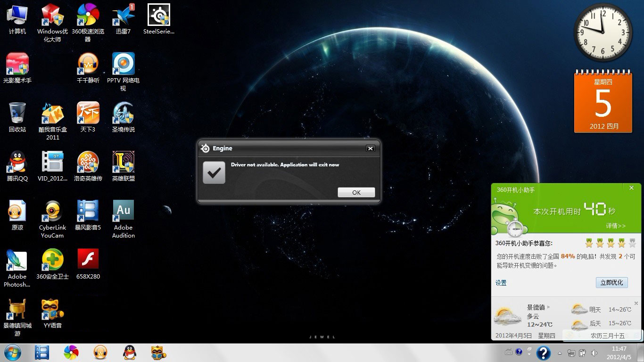644x362 pixels.
Task: Select the 658X280 Flash file icon
Action: click(x=88, y=264)
